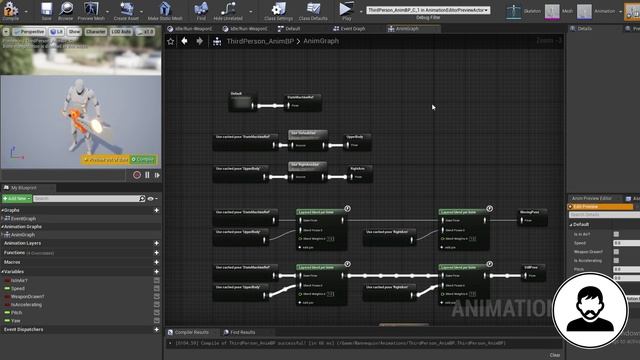Click Browse magnifier icon in toolbar

(66, 9)
